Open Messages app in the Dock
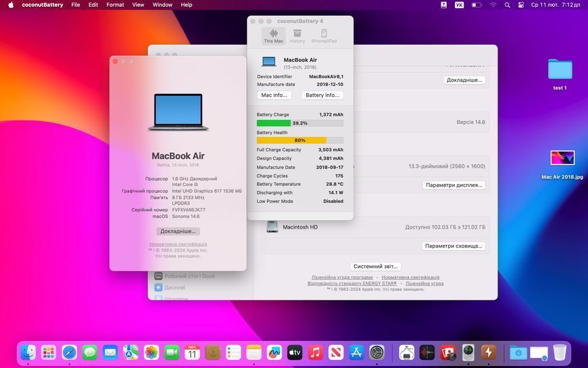Screen dimensions: 588x368 (x=90, y=352)
